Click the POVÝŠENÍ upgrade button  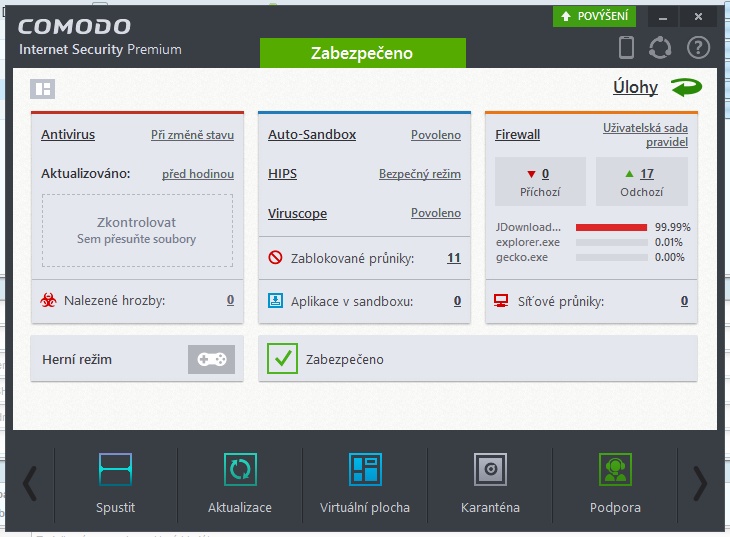(x=594, y=16)
